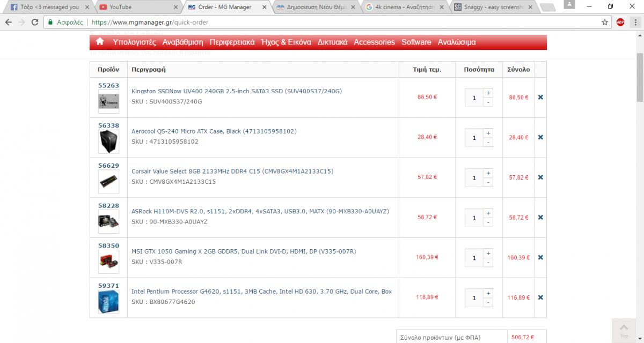Open the Δικτυακά menu
Screen dimensions: 644x343
tap(332, 42)
